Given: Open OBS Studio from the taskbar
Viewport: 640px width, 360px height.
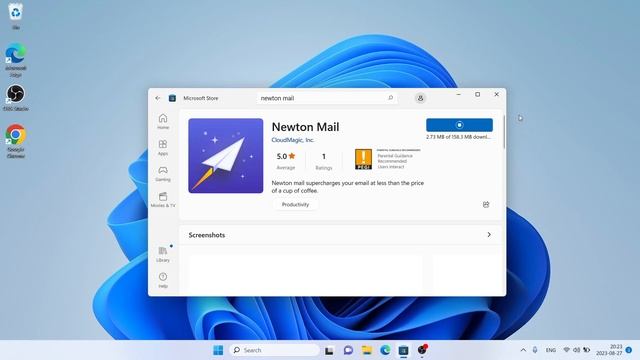Looking at the screenshot, I should pos(422,350).
